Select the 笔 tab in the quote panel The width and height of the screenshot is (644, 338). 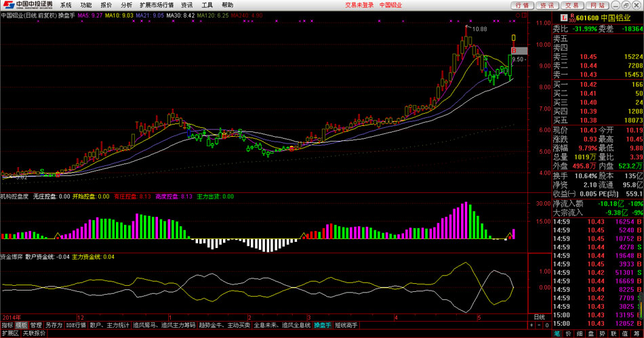coord(557,333)
